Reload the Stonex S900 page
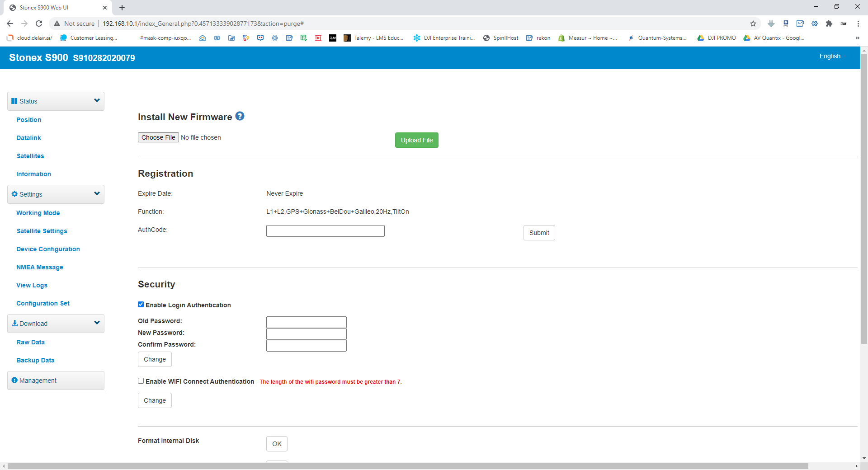This screenshot has width=868, height=470. point(39,23)
